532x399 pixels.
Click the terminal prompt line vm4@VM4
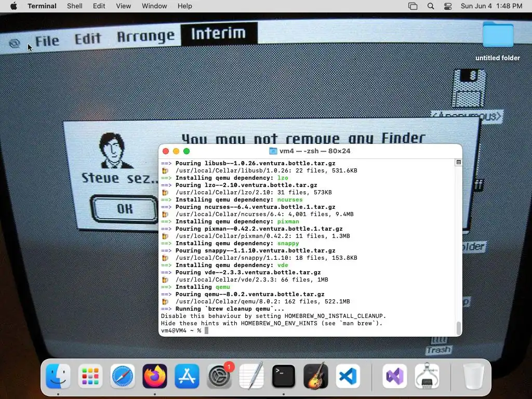(184, 330)
